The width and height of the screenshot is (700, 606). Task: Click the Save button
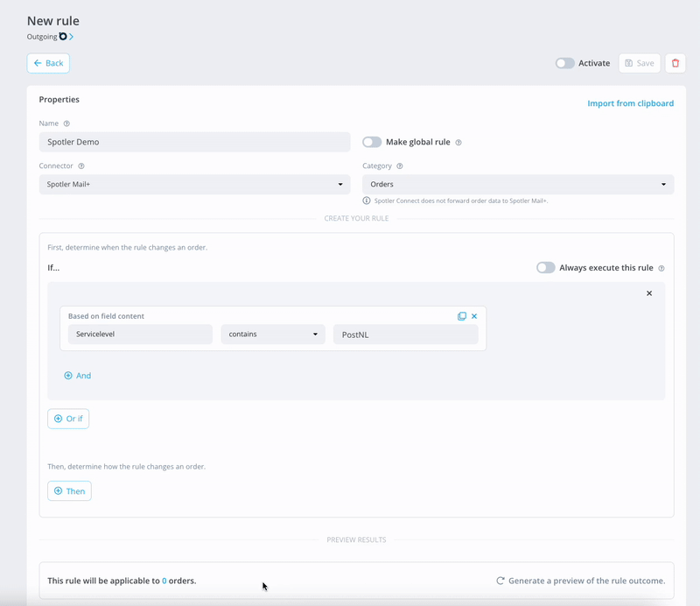tap(640, 63)
